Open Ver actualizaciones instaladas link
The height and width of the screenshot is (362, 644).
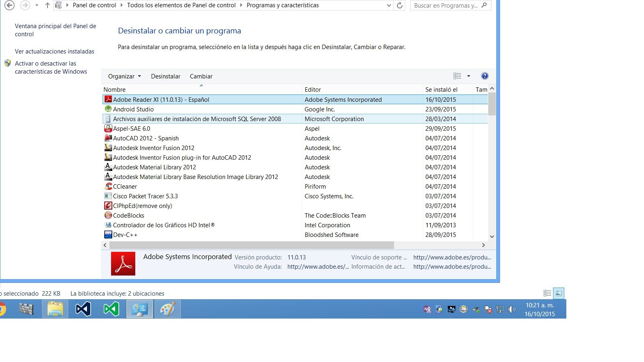pyautogui.click(x=54, y=51)
